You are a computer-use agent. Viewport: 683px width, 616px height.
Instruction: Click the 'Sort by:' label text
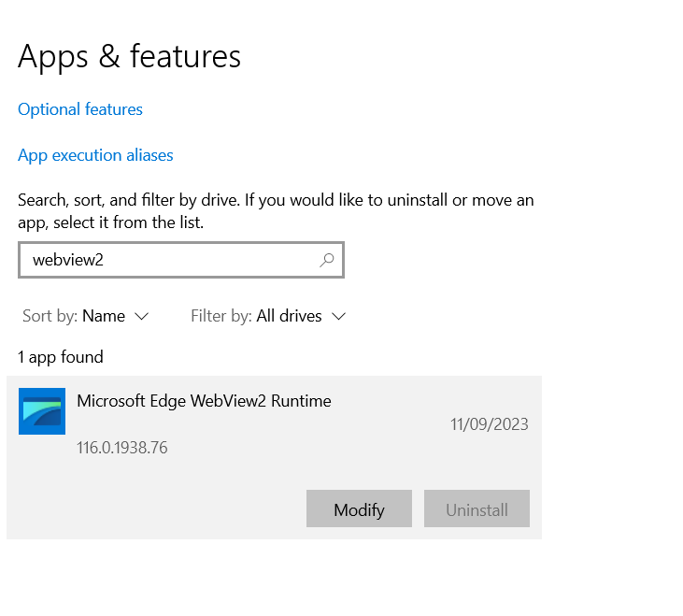click(x=50, y=316)
